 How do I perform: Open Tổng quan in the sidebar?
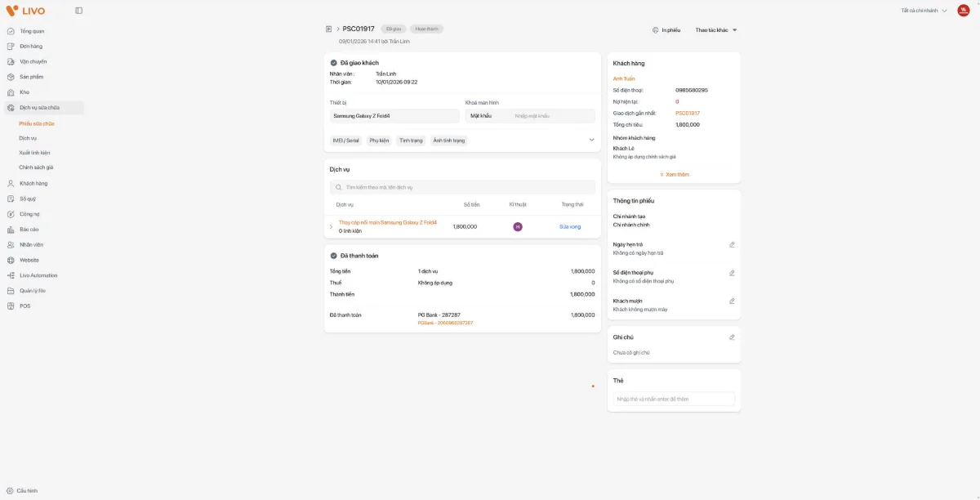coord(32,31)
